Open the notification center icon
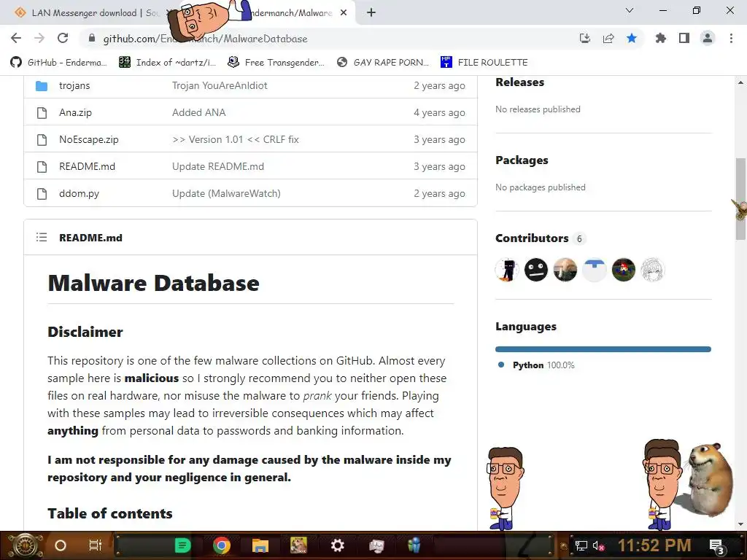Viewport: 747px width, 560px height. (717, 547)
